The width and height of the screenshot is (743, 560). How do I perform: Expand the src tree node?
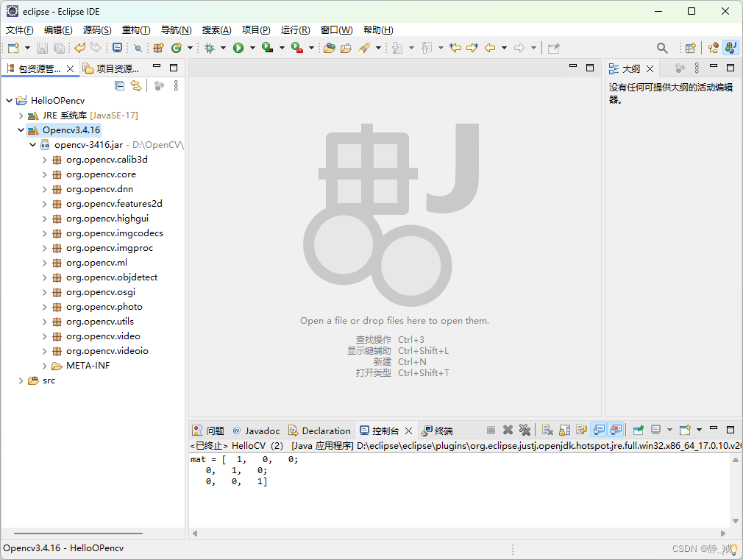21,380
